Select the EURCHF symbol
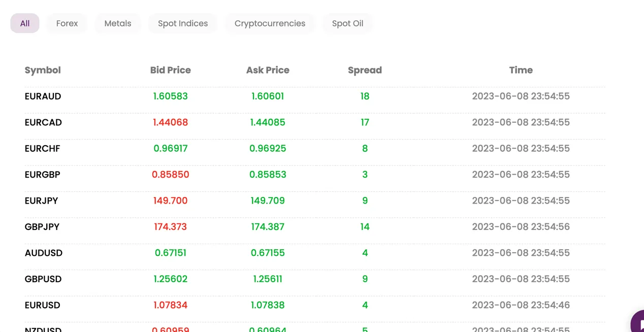644x332 pixels. click(42, 149)
